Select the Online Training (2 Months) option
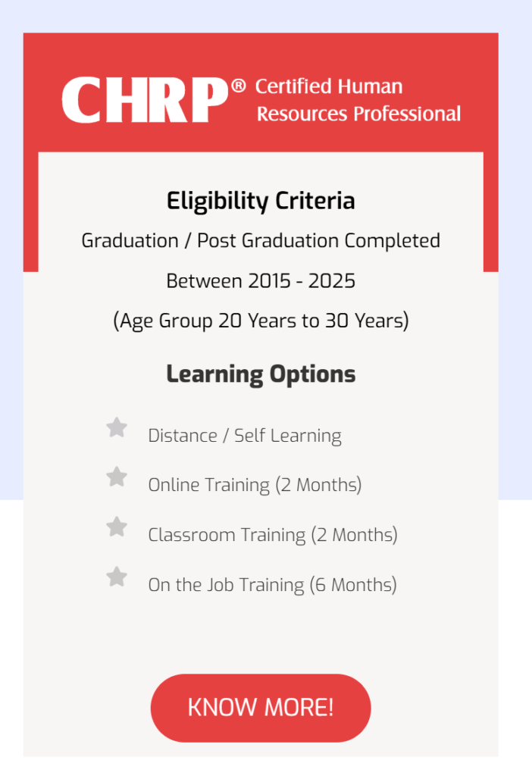532x776 pixels. pos(255,485)
